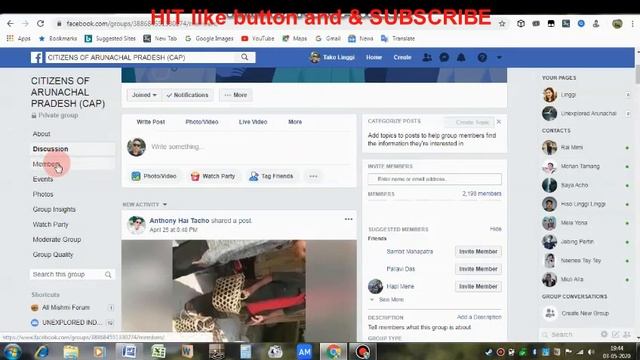Invite member Pallavi Das
This screenshot has height=360, width=640.
[478, 269]
